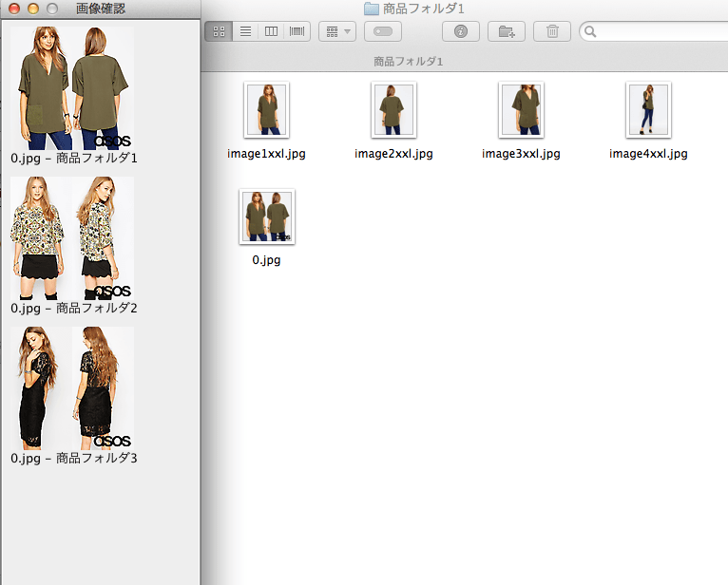Viewport: 728px width, 585px height.
Task: Click the image1xxl.jpg file name
Action: pyautogui.click(x=266, y=154)
